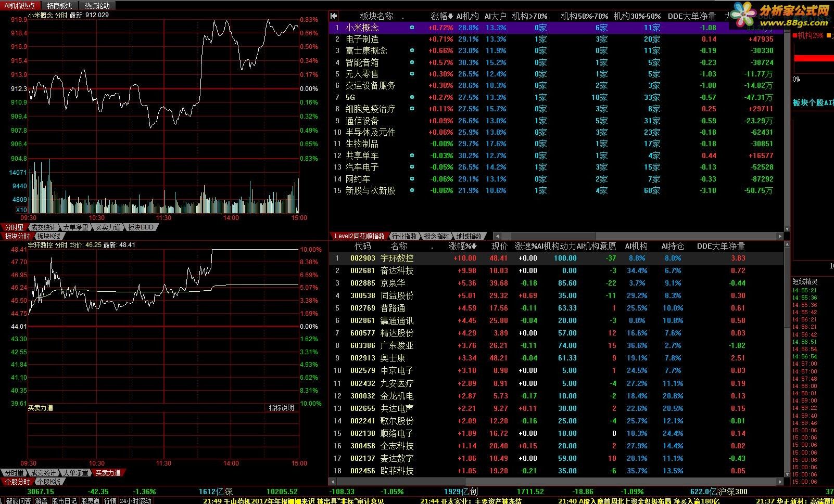
Task: Select the 生物制品 sector row
Action: point(556,144)
